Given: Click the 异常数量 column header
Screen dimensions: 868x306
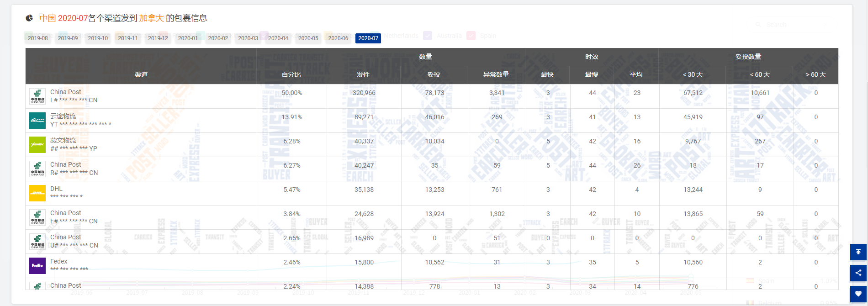Looking at the screenshot, I should point(496,74).
